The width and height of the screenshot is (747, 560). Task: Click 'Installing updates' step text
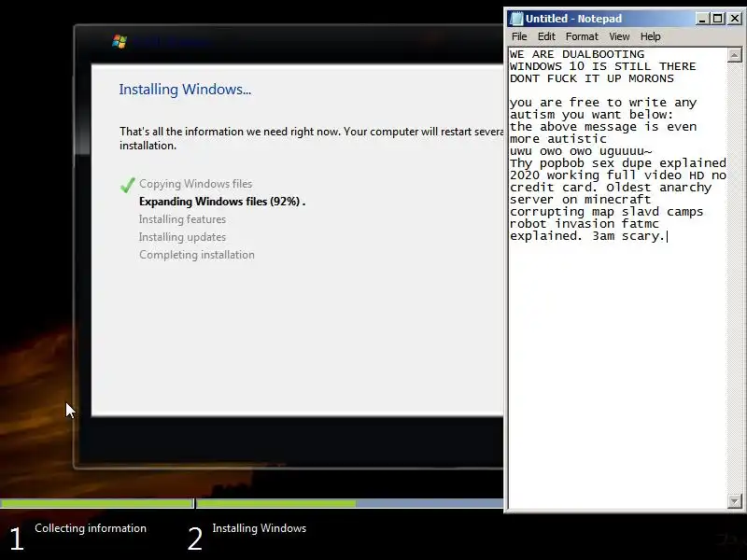[x=182, y=237]
